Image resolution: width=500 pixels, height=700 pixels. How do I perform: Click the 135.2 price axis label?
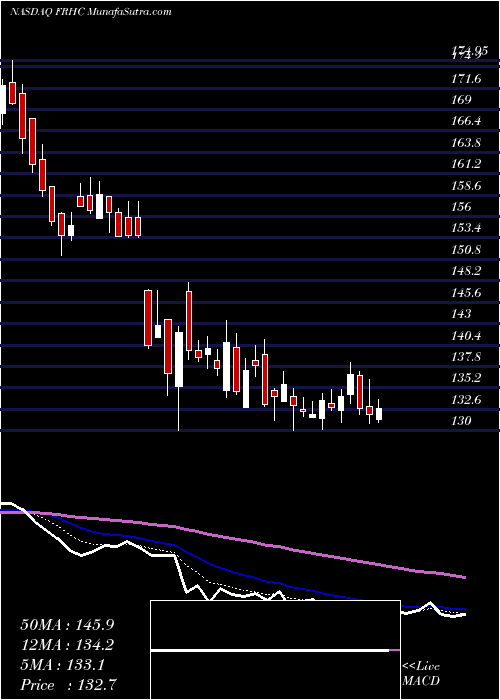[x=466, y=378]
